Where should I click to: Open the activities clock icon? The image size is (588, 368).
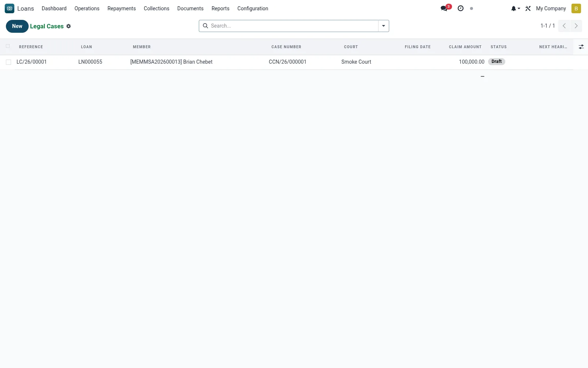460,8
